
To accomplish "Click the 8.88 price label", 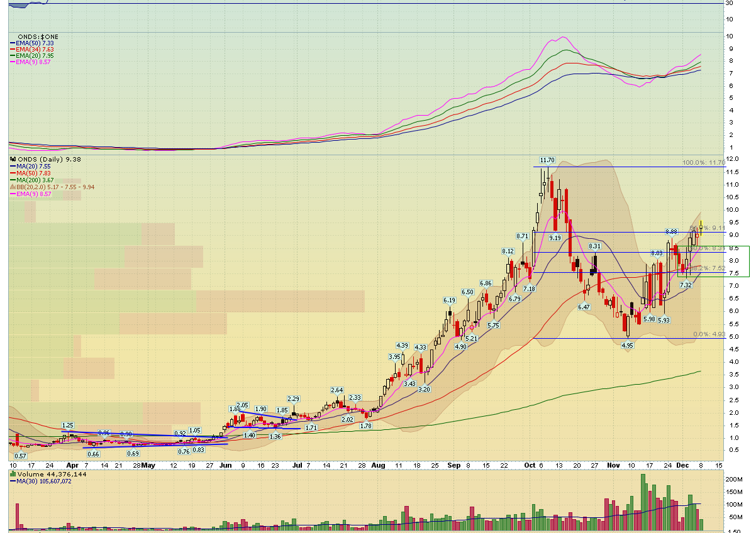I will pyautogui.click(x=671, y=231).
